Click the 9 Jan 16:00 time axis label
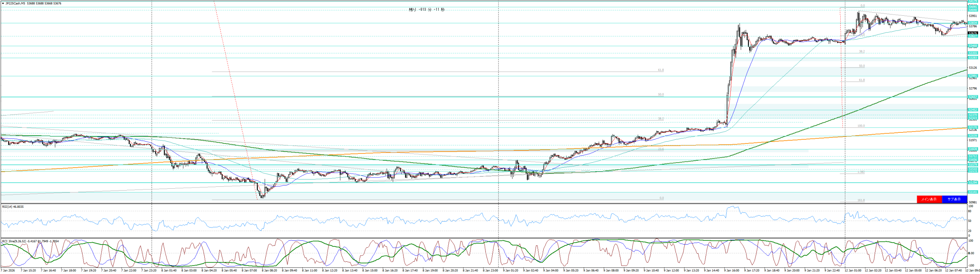This screenshot has height=274, width=980. tap(732, 271)
